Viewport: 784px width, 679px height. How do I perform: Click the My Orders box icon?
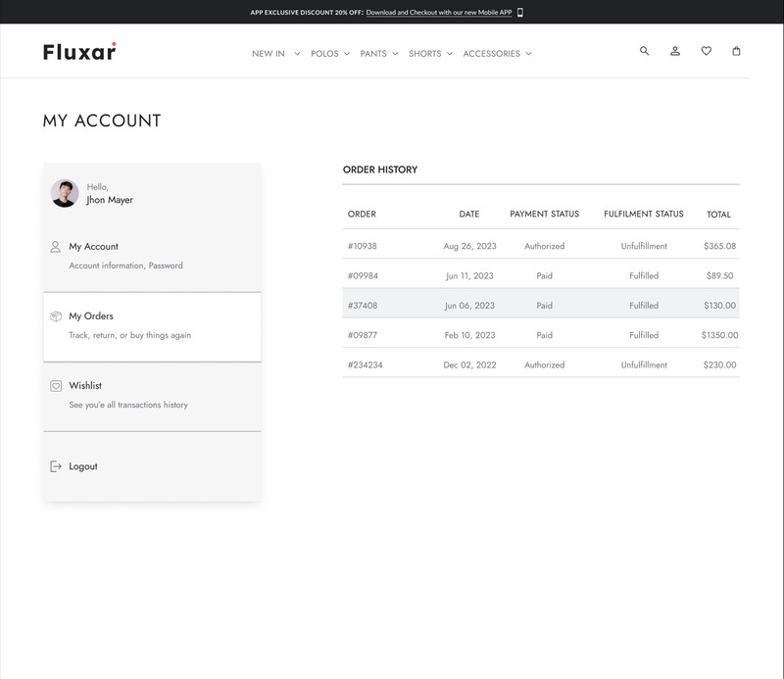(56, 316)
